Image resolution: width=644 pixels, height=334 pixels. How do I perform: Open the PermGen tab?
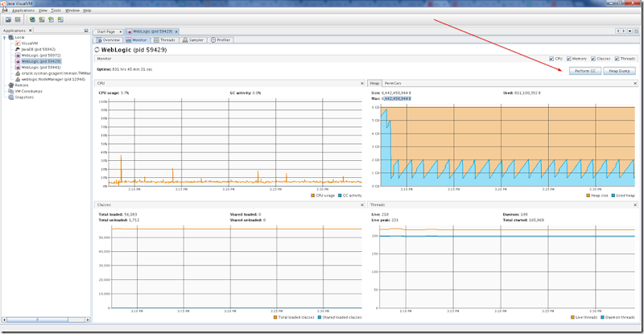click(393, 84)
